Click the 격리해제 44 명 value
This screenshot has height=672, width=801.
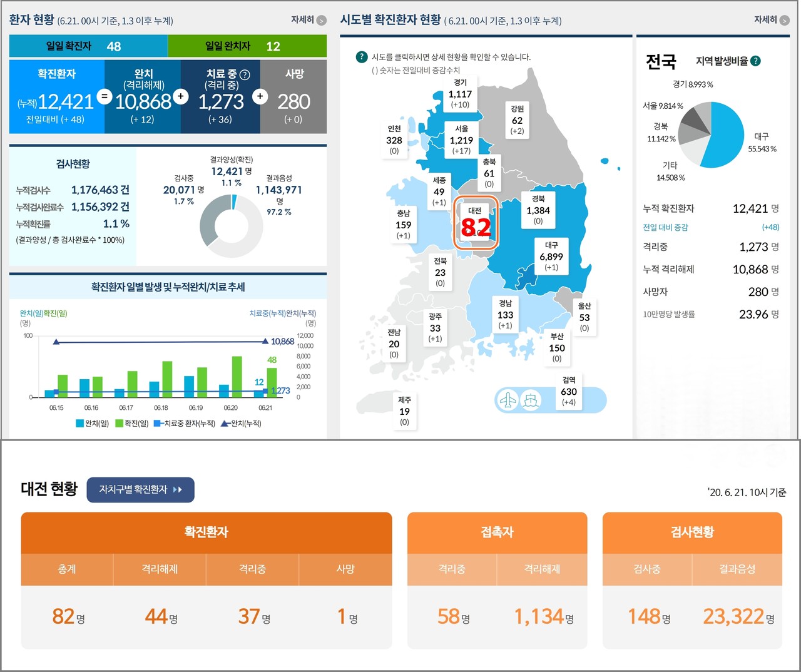161,617
